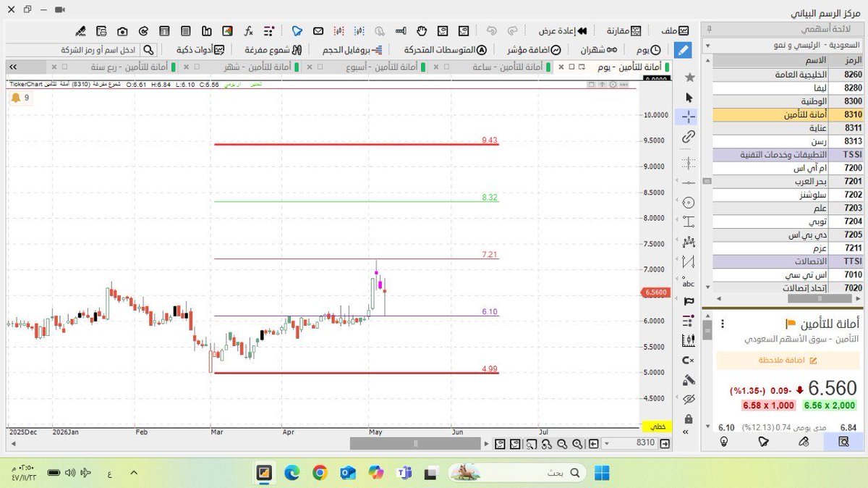Open the لائحة أسهمي watchlist dropdown

point(782,29)
